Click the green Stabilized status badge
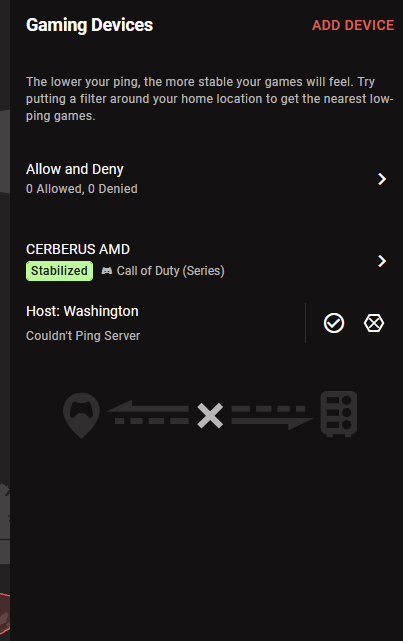This screenshot has width=403, height=641. click(59, 271)
